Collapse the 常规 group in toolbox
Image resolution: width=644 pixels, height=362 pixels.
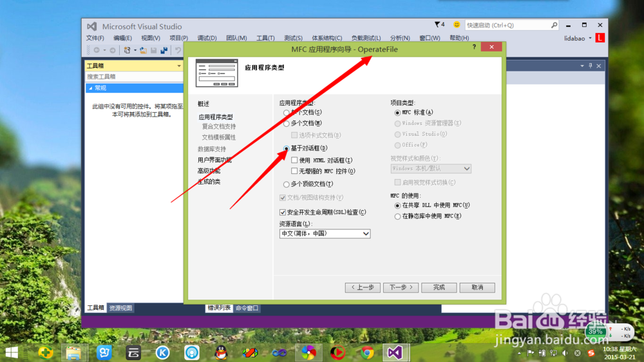pyautogui.click(x=91, y=88)
